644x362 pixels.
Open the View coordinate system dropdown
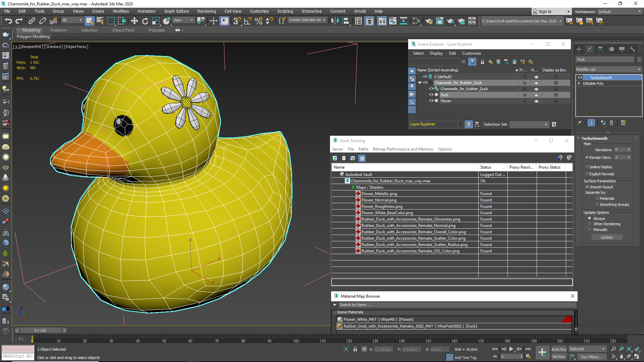tap(183, 20)
